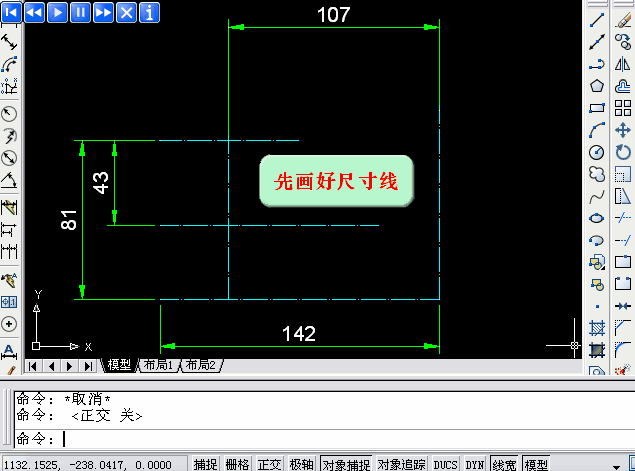Screen dimensions: 635x471
Task: Fast forward the tutorial playback
Action: (x=103, y=13)
